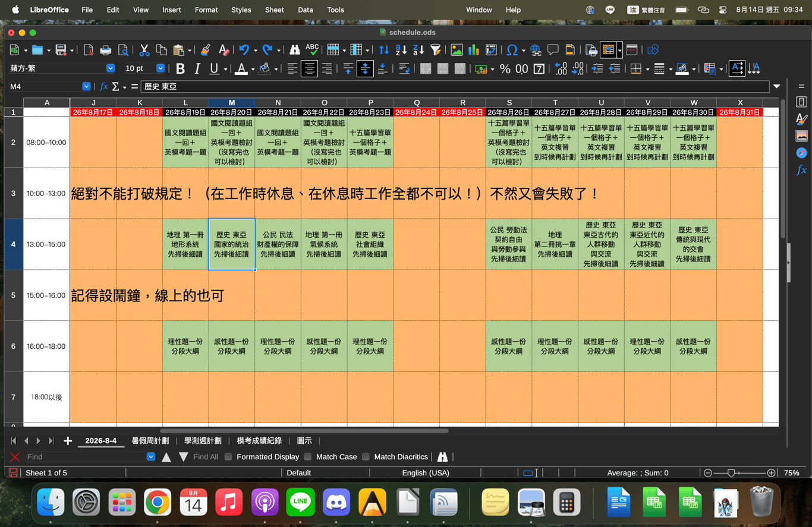Screen dimensions: 812x527
Task: Open the Function Wizard fx icon
Action: point(103,86)
